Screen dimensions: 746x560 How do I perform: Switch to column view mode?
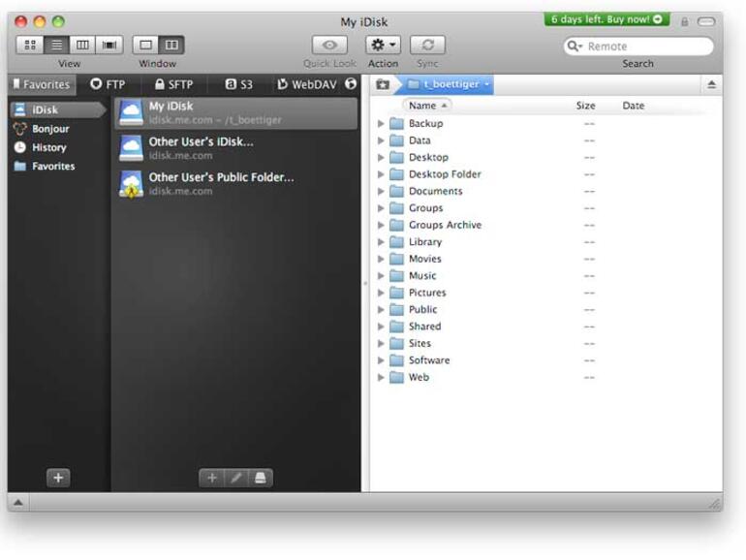pyautogui.click(x=82, y=45)
